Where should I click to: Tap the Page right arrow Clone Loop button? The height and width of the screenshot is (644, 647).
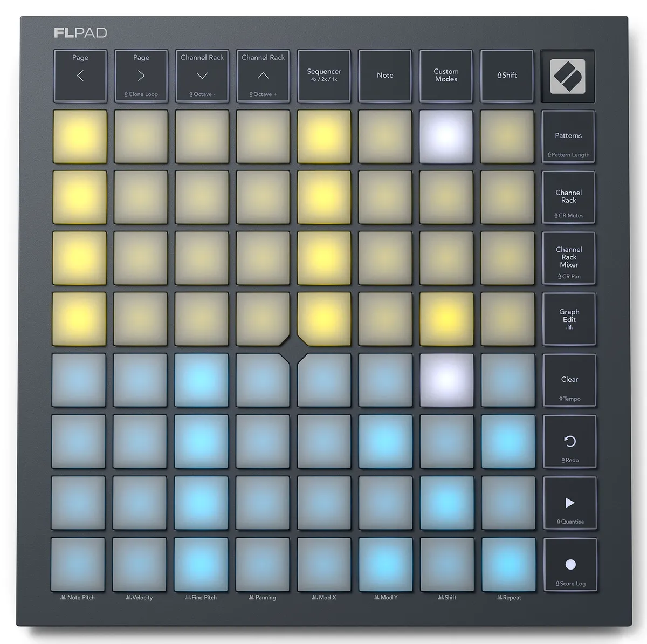click(x=141, y=76)
